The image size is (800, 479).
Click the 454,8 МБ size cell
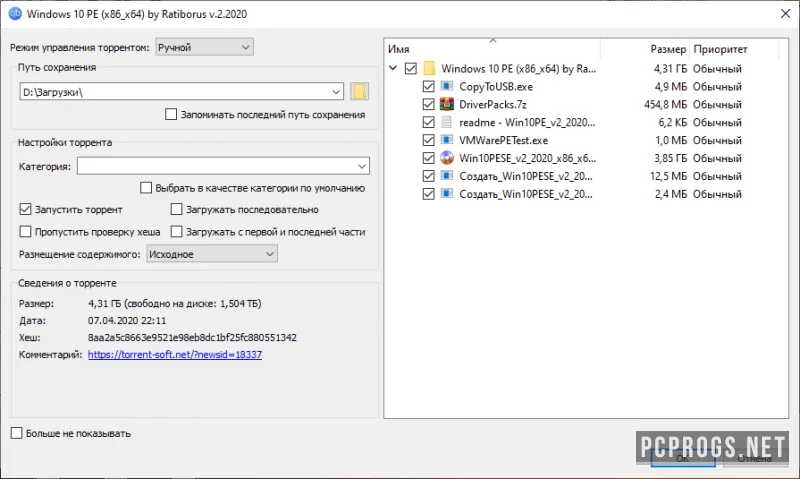[x=665, y=104]
